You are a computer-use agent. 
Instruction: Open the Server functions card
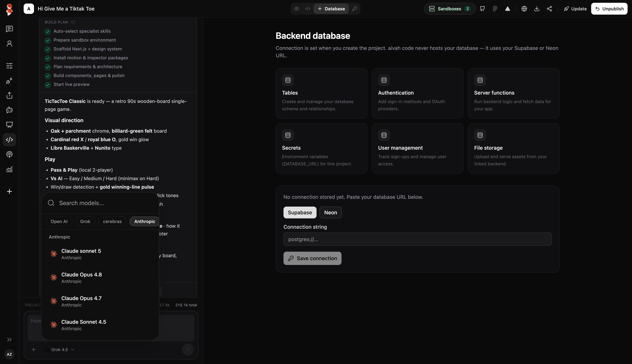tap(514, 93)
